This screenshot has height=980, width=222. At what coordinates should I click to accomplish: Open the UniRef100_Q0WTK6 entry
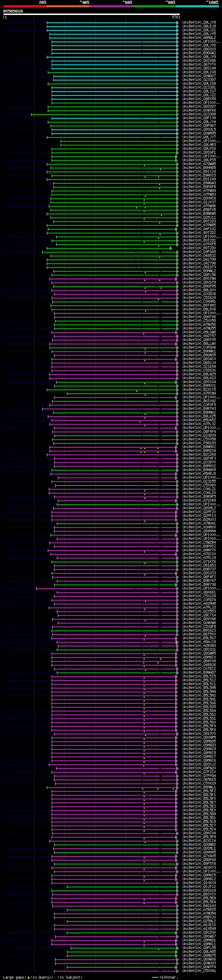[199, 110]
